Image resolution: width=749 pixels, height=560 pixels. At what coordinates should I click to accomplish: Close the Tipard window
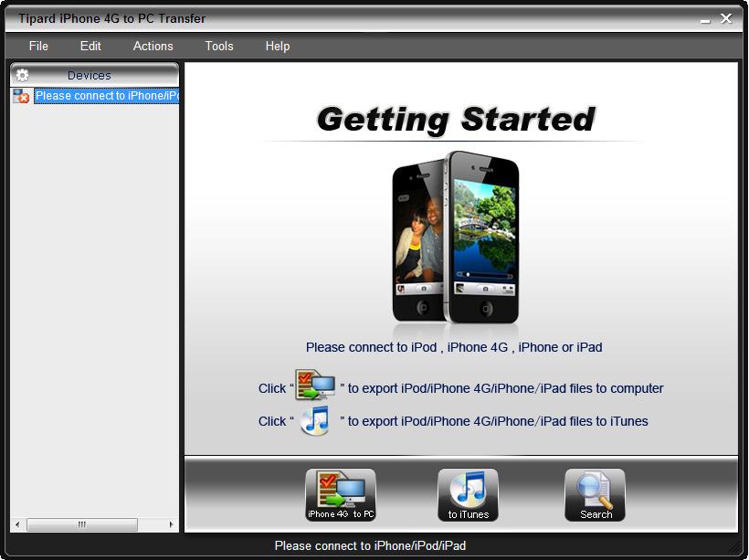(726, 18)
